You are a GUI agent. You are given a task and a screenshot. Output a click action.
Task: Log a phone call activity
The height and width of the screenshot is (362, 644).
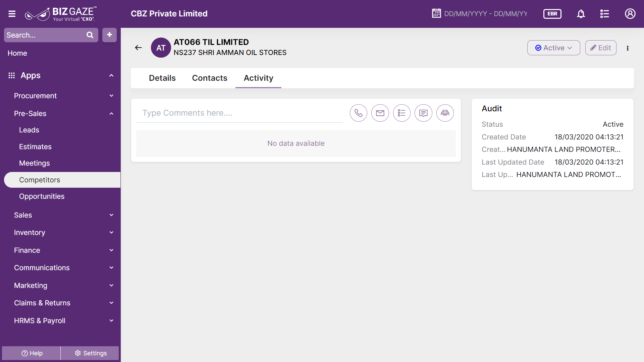(359, 113)
